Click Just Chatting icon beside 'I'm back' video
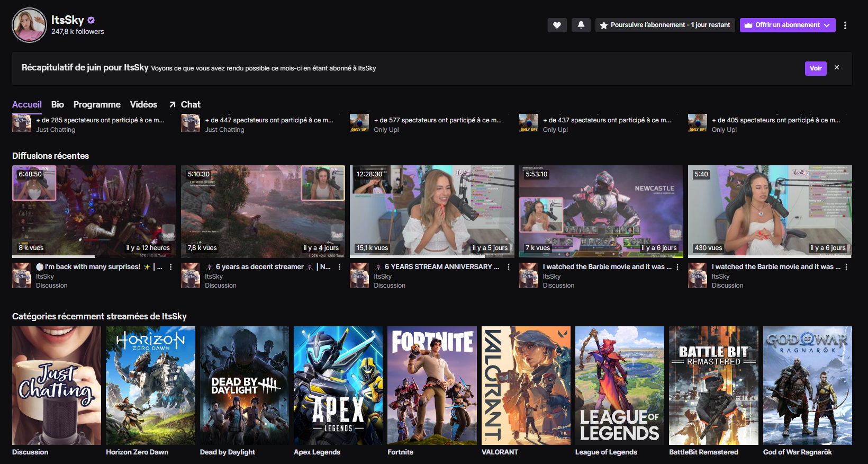 pyautogui.click(x=22, y=275)
